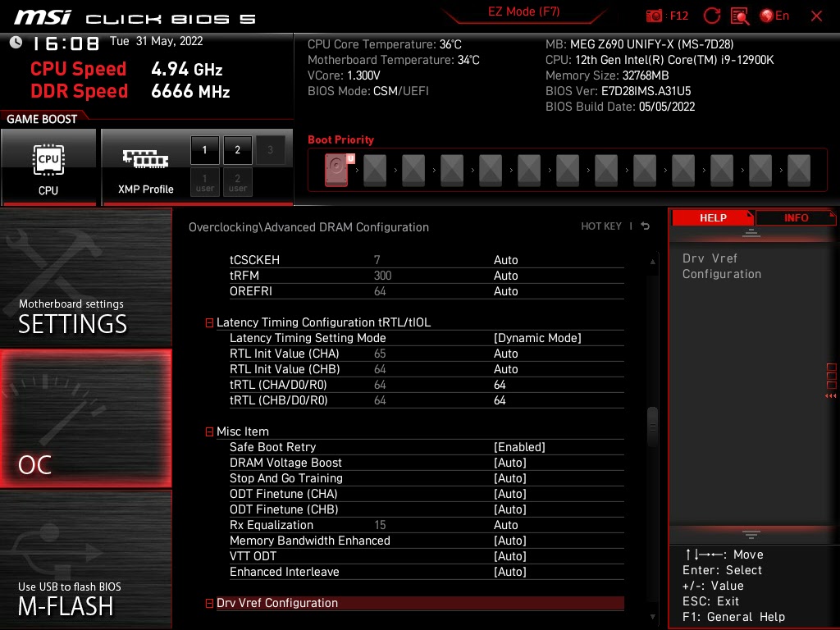Open M-FLASH to flash BIOS from USB

click(x=86, y=559)
